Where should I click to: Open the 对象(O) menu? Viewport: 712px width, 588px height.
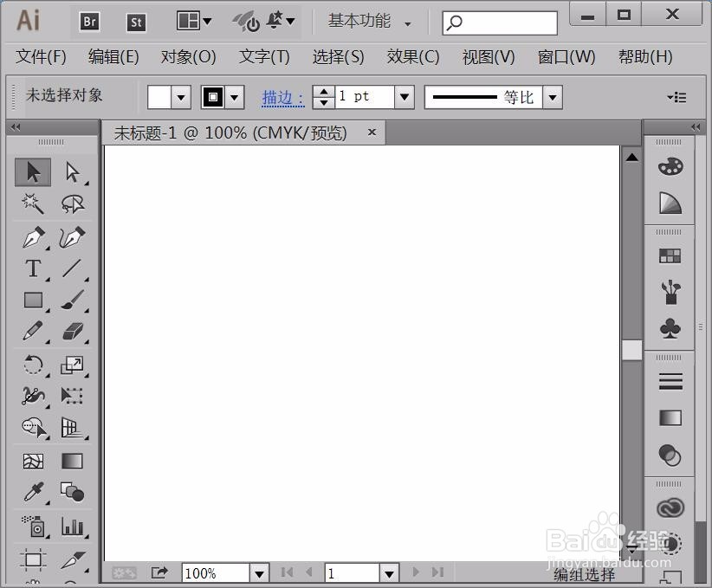tap(188, 57)
